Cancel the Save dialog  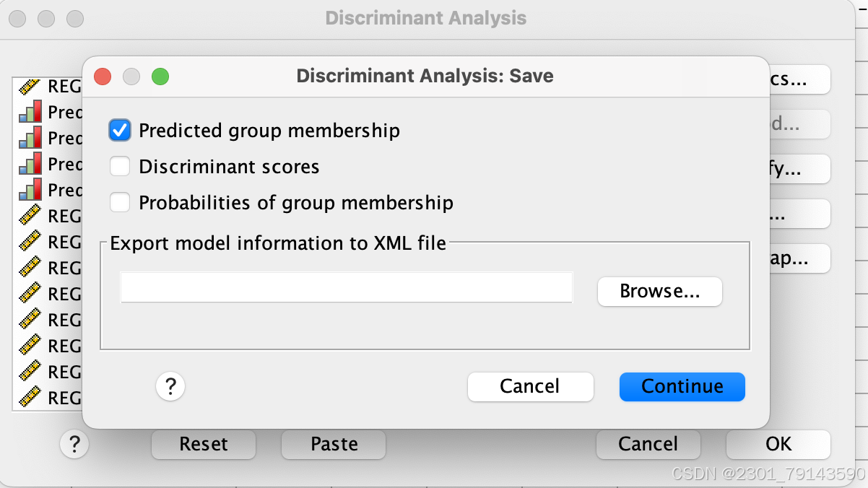[530, 387]
